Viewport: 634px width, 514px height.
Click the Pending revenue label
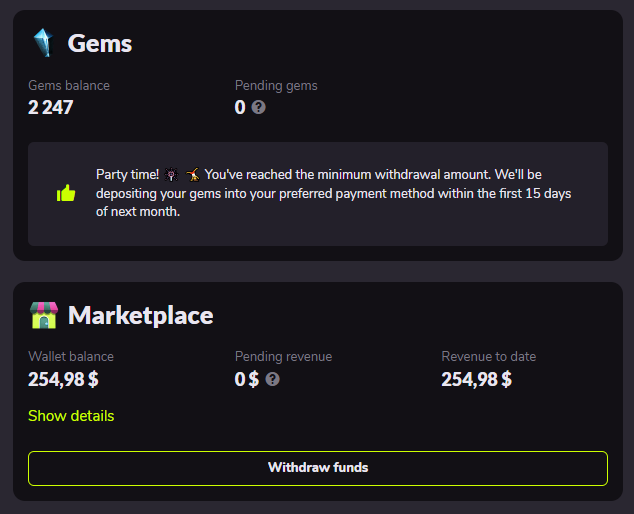pos(283,357)
